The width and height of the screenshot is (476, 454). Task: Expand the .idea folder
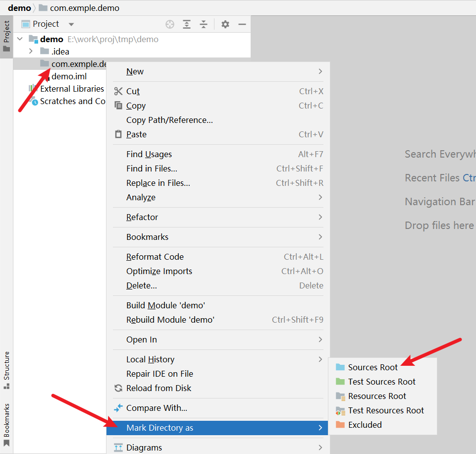[31, 51]
